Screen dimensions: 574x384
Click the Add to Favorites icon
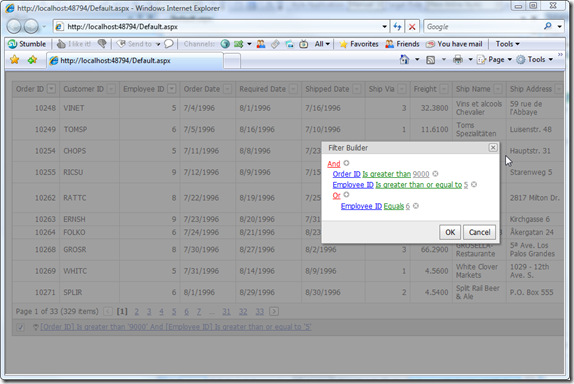(x=32, y=59)
